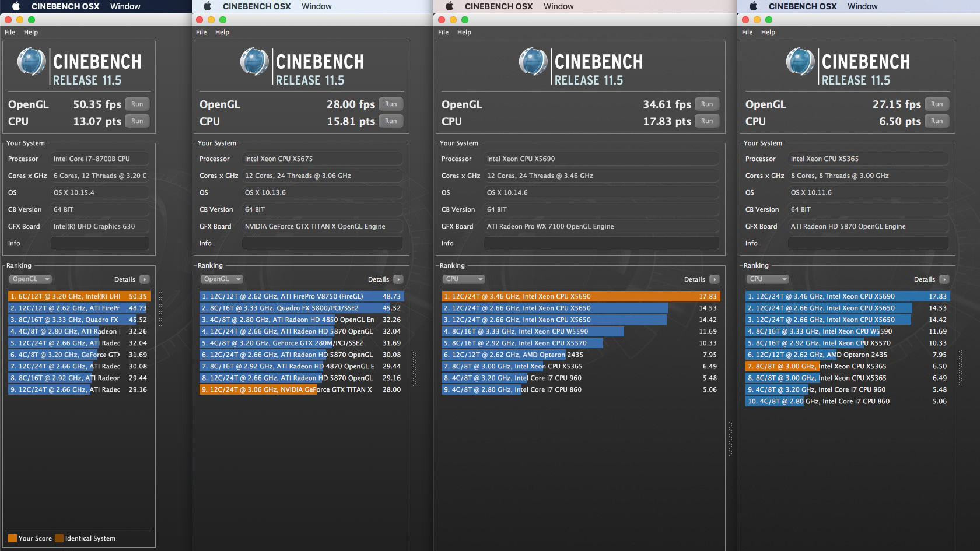Click the Details arrow icon in the X5690 window
This screenshot has width=980, height=551.
tap(715, 280)
